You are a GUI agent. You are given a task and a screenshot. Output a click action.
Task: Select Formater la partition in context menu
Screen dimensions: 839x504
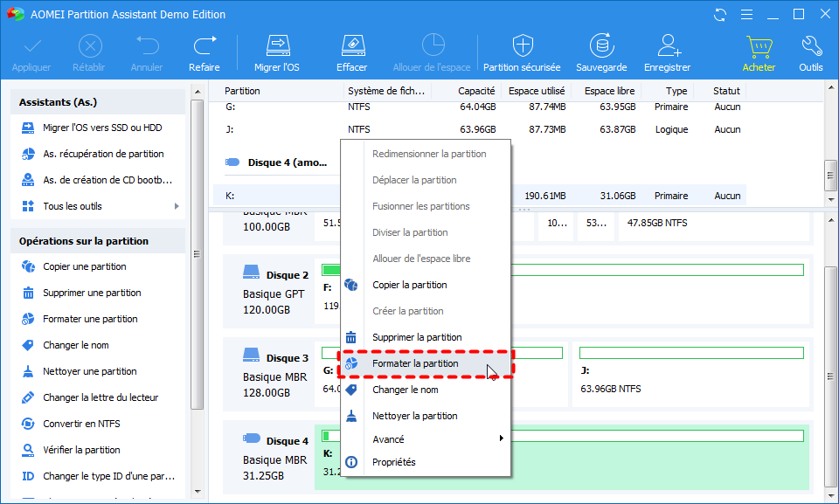415,363
